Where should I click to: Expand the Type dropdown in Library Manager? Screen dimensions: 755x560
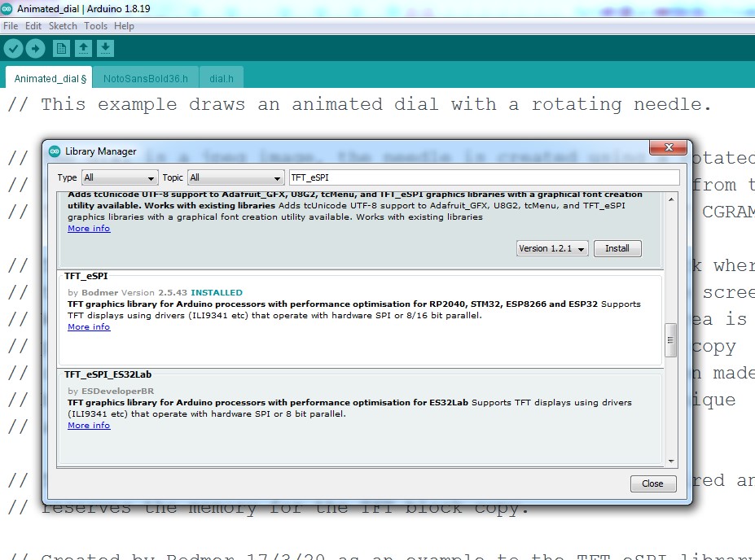120,177
